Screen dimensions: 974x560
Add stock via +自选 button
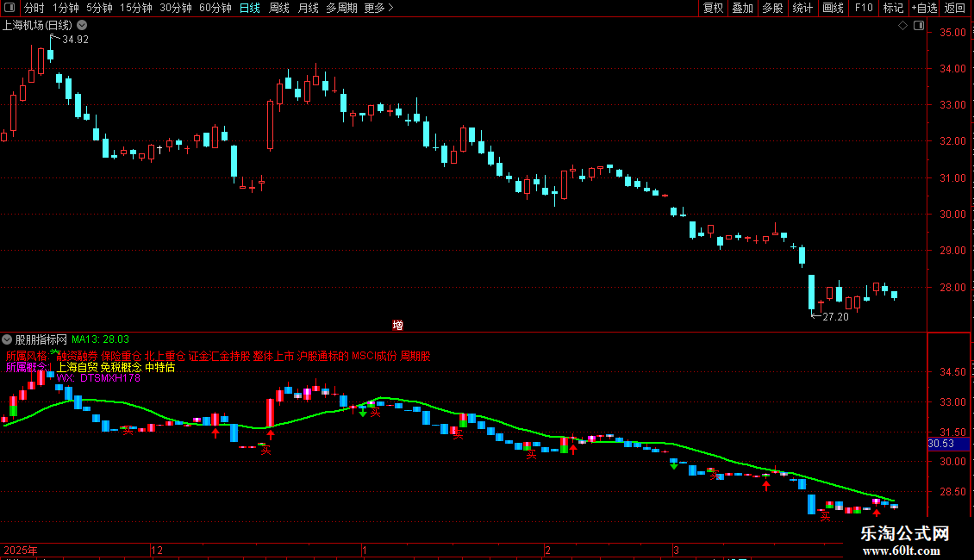(x=924, y=8)
